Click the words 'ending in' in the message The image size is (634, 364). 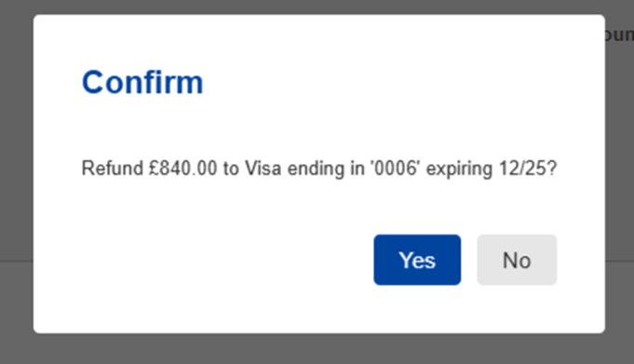coord(326,169)
